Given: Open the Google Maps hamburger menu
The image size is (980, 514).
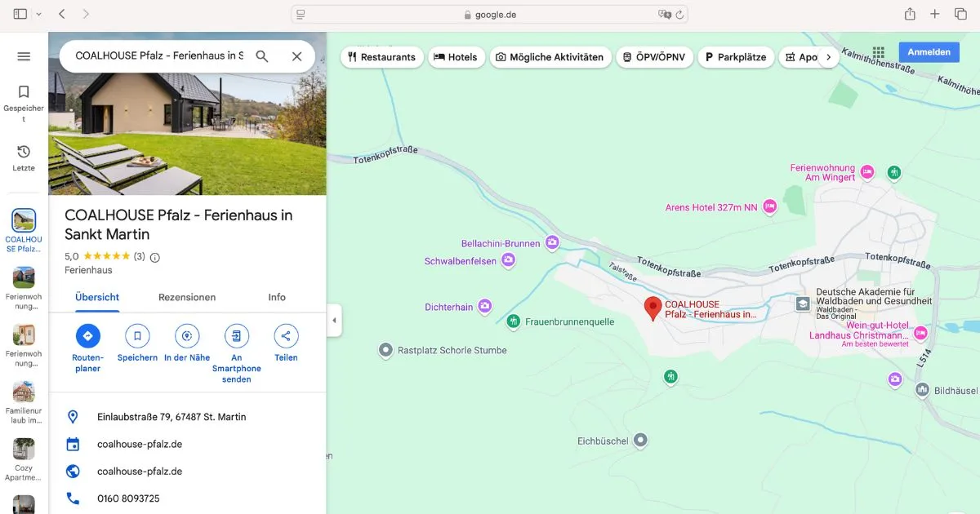Looking at the screenshot, I should point(24,56).
